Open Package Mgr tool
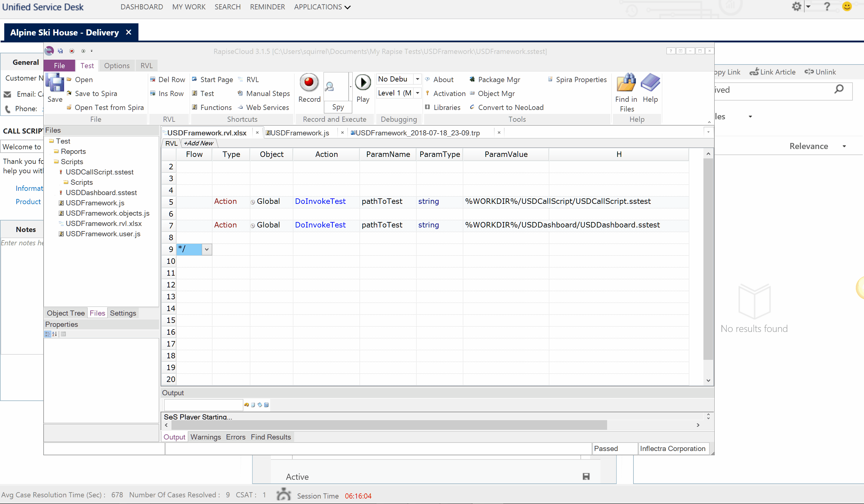The width and height of the screenshot is (864, 504). click(x=499, y=80)
